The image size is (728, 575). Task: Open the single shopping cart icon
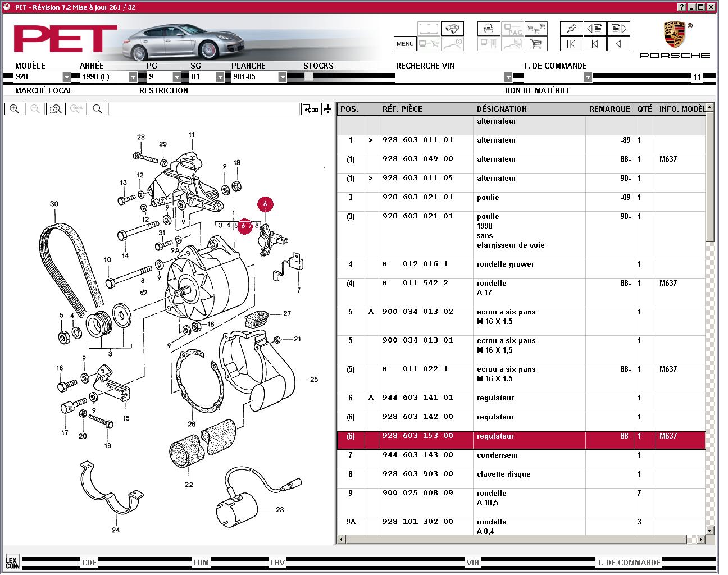tap(536, 44)
